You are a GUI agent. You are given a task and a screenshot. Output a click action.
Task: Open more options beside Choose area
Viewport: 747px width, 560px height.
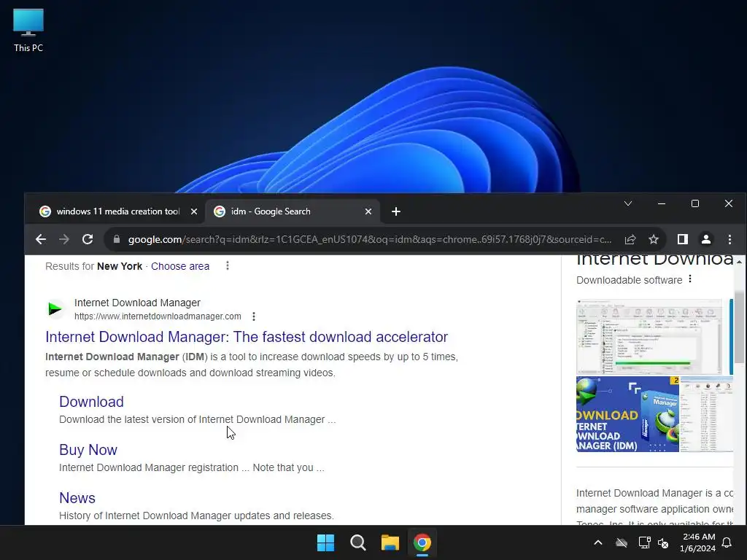pyautogui.click(x=228, y=265)
